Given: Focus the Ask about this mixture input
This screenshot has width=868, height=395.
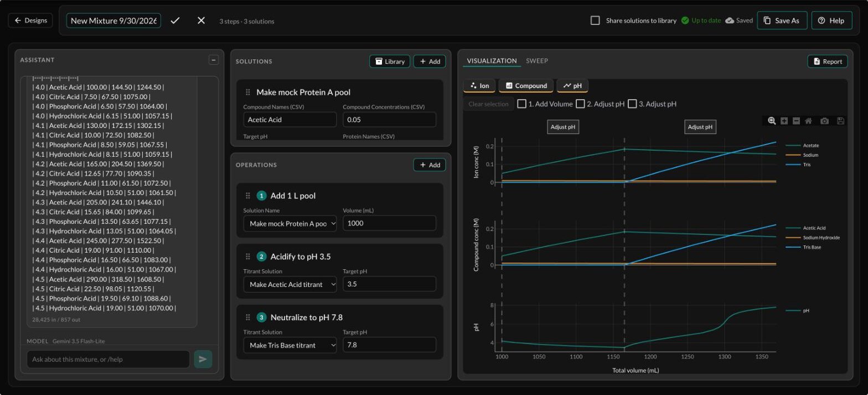Looking at the screenshot, I should [x=108, y=359].
